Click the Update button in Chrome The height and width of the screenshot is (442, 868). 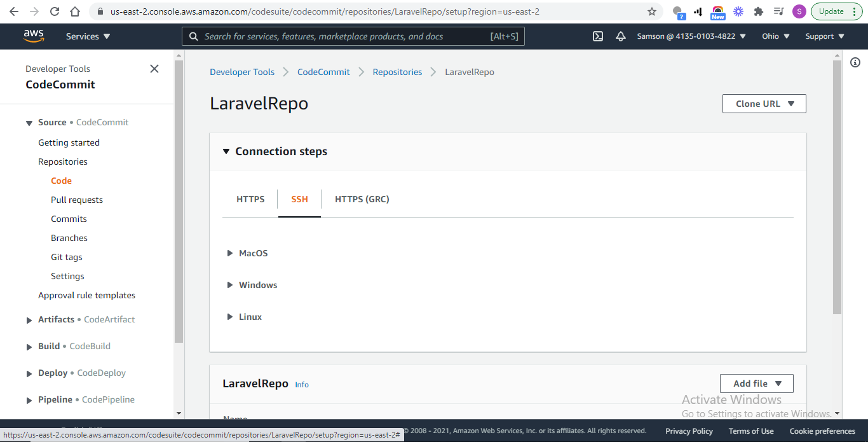click(x=831, y=11)
